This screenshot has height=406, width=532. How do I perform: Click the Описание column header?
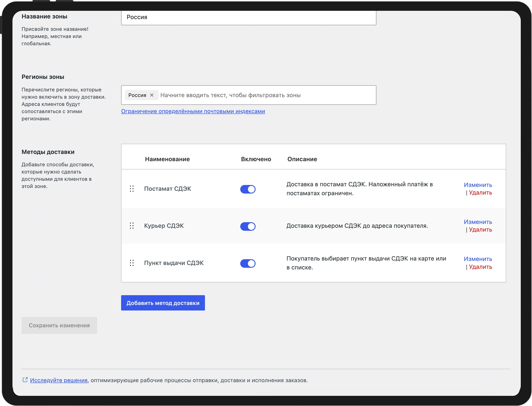click(302, 159)
